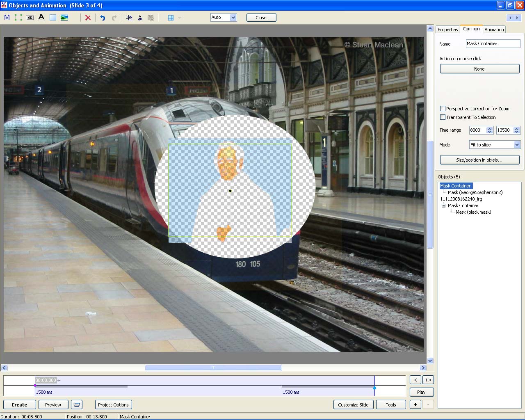The height and width of the screenshot is (420, 525).
Task: Undo the last action
Action: (103, 18)
